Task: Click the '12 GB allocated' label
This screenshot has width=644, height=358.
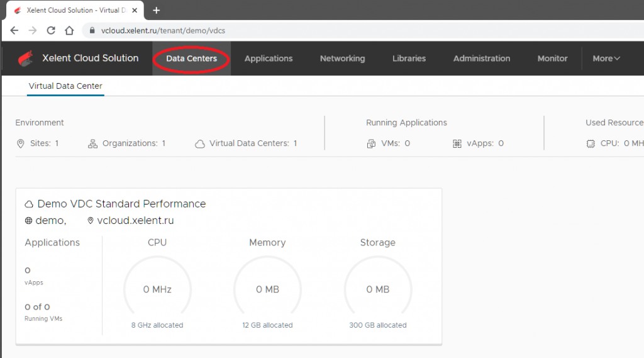Action: (x=267, y=325)
